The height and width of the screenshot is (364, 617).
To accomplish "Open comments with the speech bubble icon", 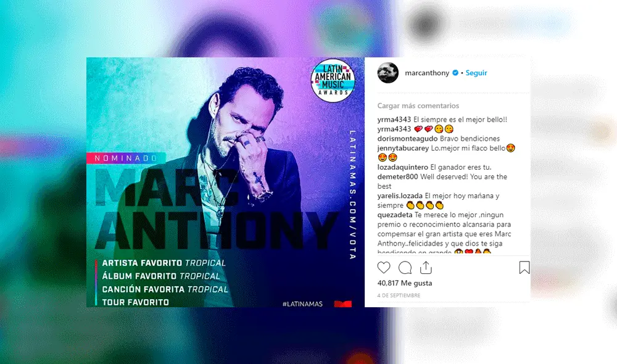I will coord(405,268).
